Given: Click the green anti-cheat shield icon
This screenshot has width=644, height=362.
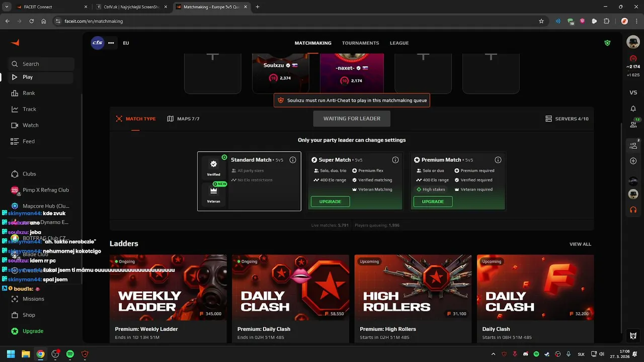Looking at the screenshot, I should pos(607,43).
